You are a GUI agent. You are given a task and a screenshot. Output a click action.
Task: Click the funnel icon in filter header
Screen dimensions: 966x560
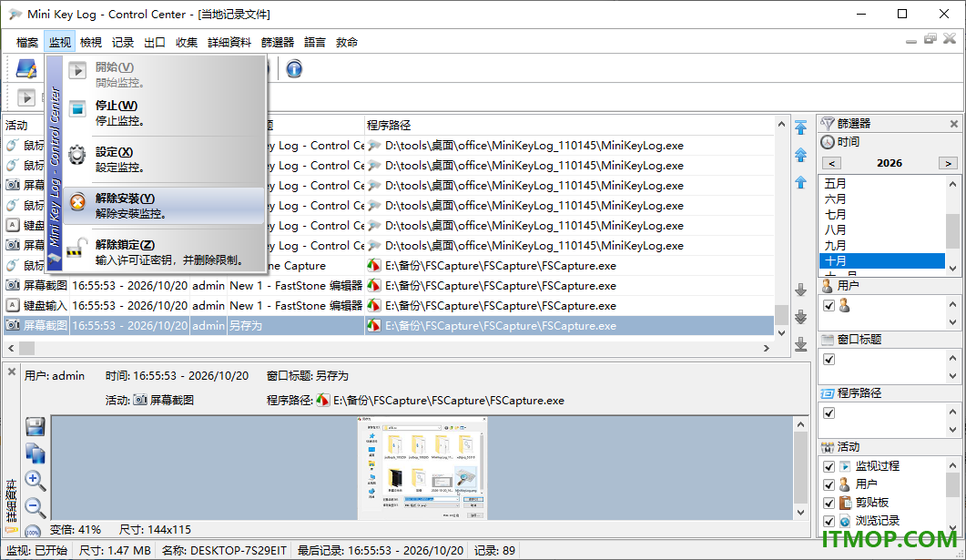(x=828, y=123)
